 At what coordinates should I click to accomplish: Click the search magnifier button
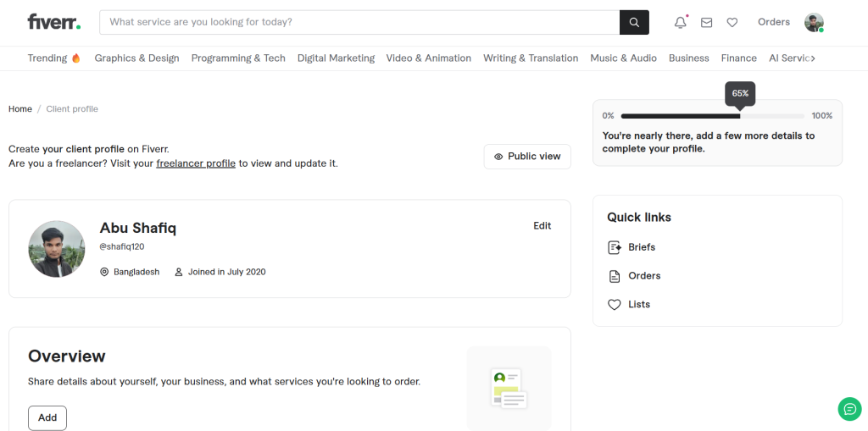click(634, 22)
